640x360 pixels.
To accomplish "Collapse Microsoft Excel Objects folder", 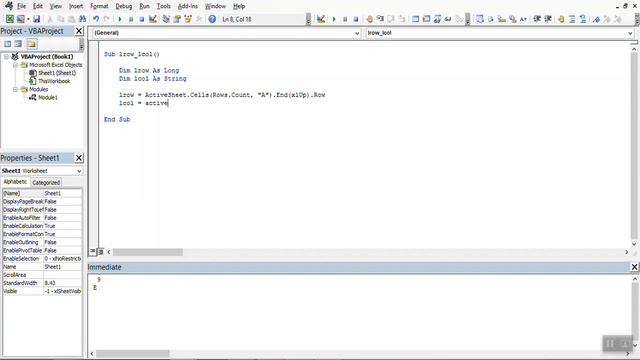I will 15,65.
